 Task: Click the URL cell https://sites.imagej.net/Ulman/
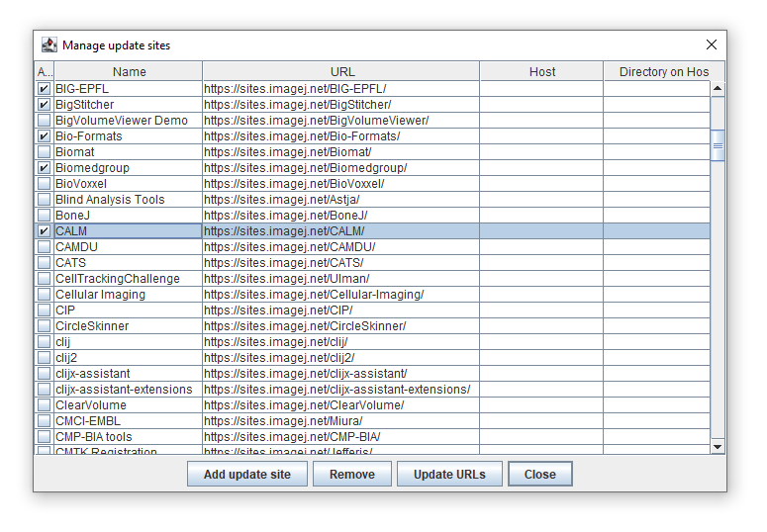[x=340, y=278]
